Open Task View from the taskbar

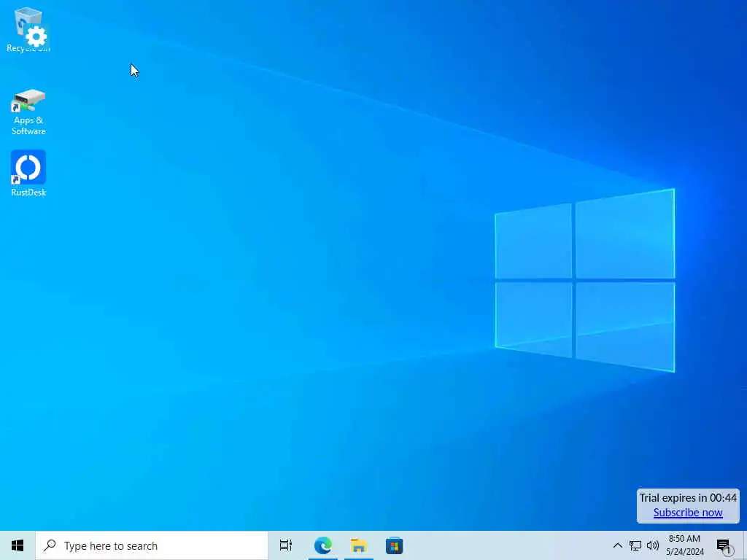286,545
